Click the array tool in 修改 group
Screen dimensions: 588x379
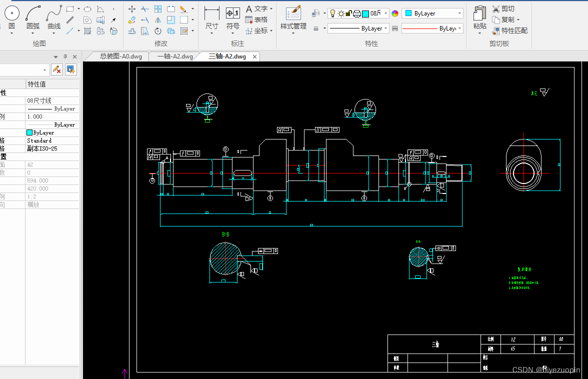(158, 9)
